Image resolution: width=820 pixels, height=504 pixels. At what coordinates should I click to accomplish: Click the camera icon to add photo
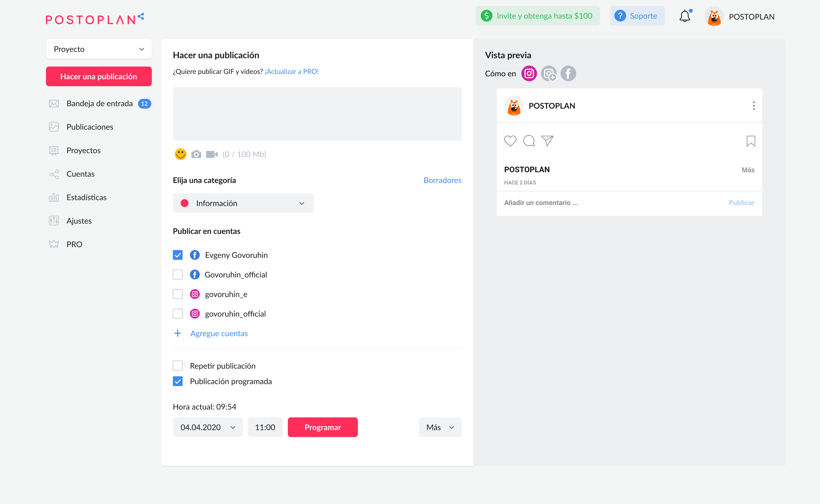pyautogui.click(x=196, y=154)
